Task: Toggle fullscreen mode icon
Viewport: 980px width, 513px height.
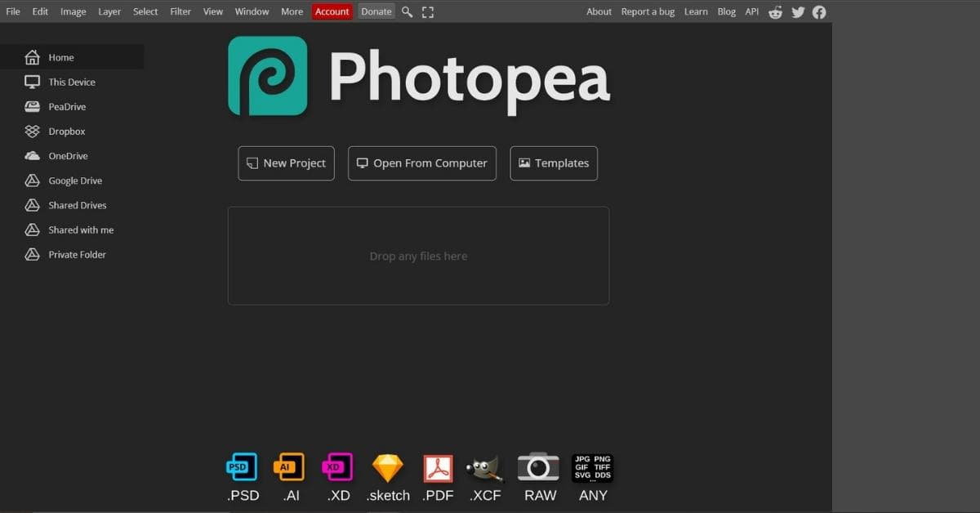Action: pyautogui.click(x=428, y=11)
